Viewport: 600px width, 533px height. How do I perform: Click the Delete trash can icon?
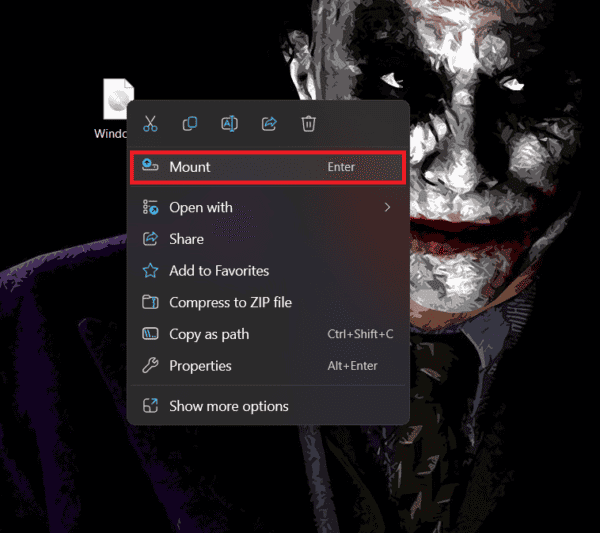pyautogui.click(x=309, y=124)
